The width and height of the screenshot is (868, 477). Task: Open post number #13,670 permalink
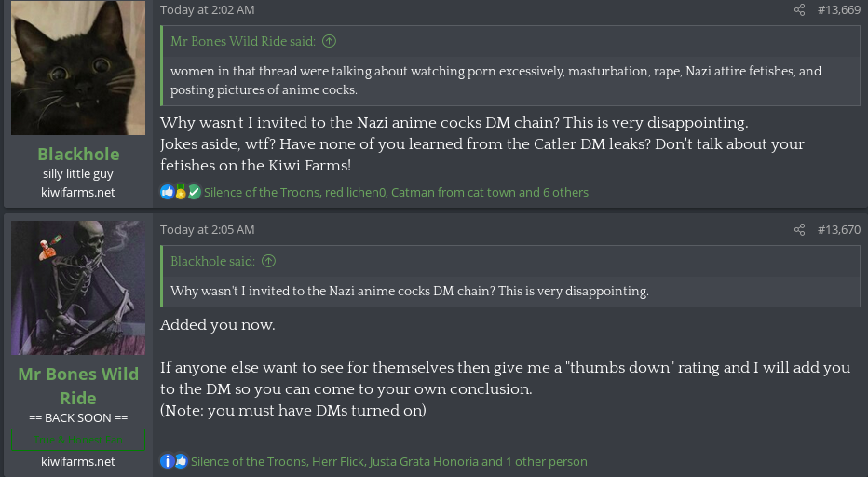click(838, 230)
